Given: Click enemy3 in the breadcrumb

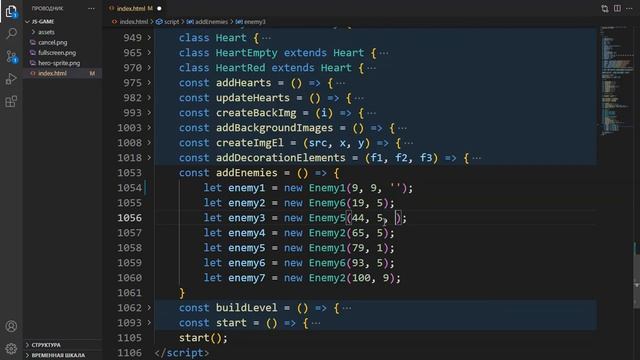Looking at the screenshot, I should coord(254,22).
